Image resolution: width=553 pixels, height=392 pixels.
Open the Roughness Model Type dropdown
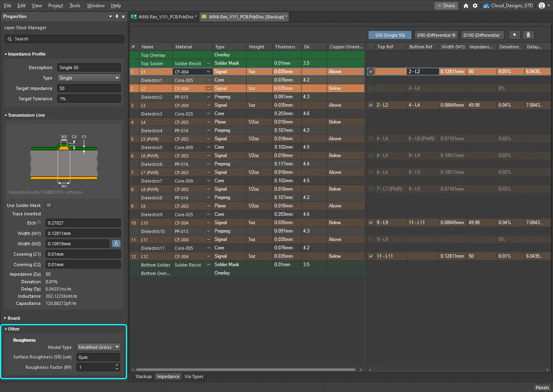[x=99, y=347]
